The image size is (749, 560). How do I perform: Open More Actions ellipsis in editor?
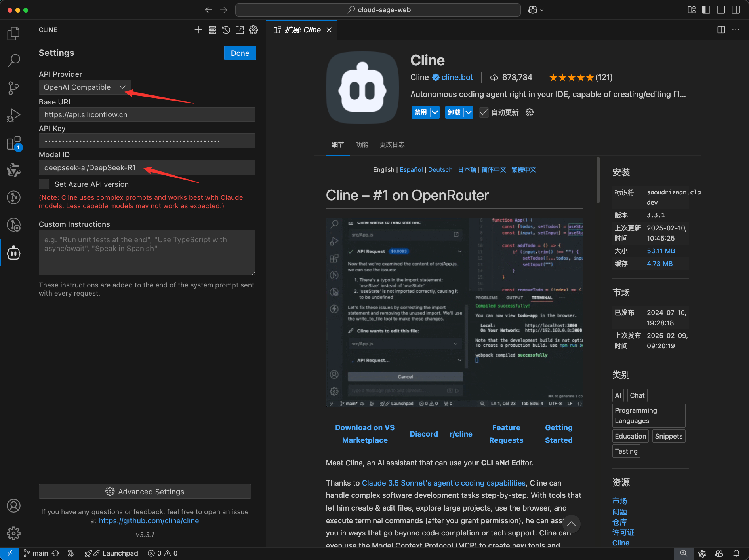point(736,30)
